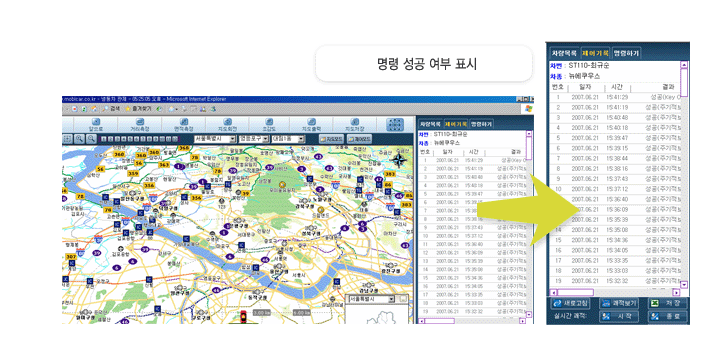The height and width of the screenshot is (360, 720).
Task: Click the 저장 save button with Excel icon
Action: pyautogui.click(x=667, y=303)
